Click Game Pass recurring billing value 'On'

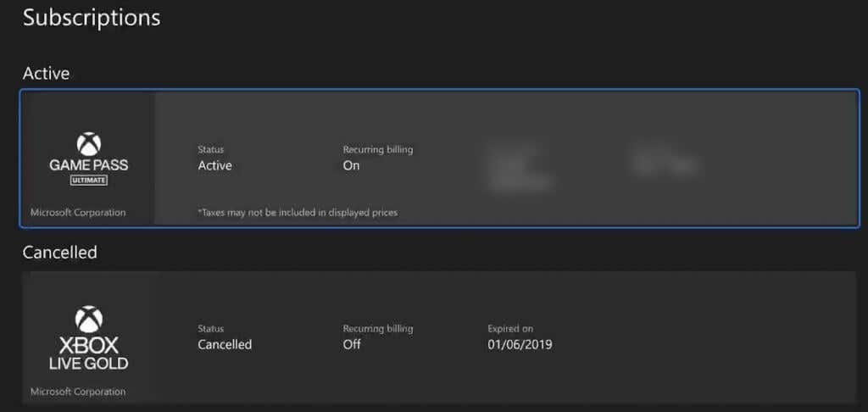[x=351, y=165]
